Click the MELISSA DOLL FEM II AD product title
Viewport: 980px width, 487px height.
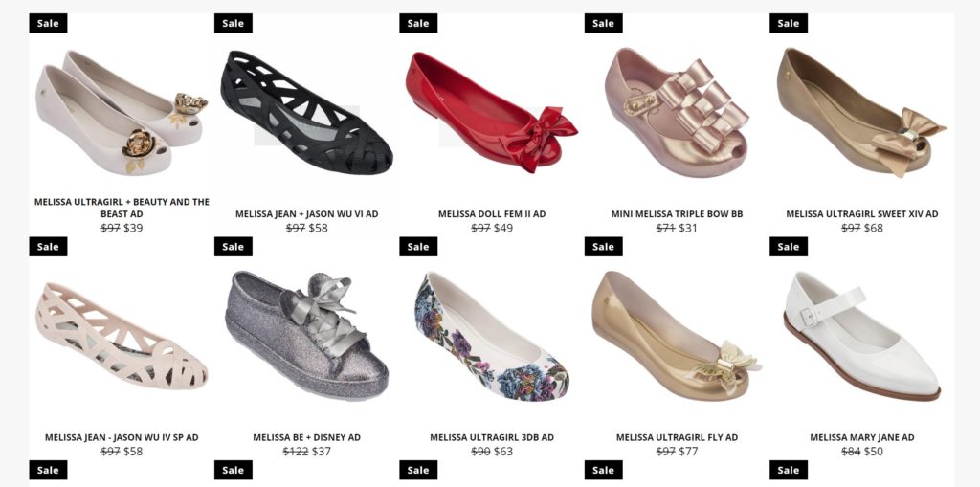click(x=492, y=213)
